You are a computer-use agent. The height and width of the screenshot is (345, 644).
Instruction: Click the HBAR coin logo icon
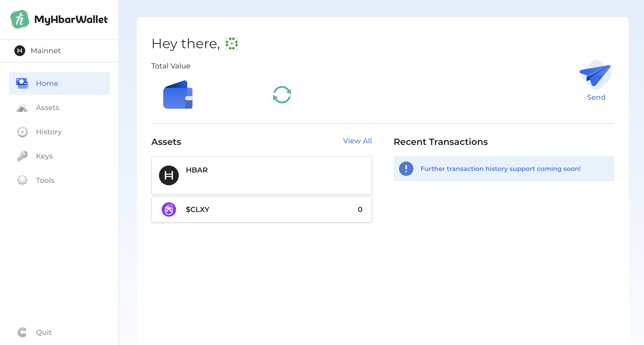tap(169, 175)
